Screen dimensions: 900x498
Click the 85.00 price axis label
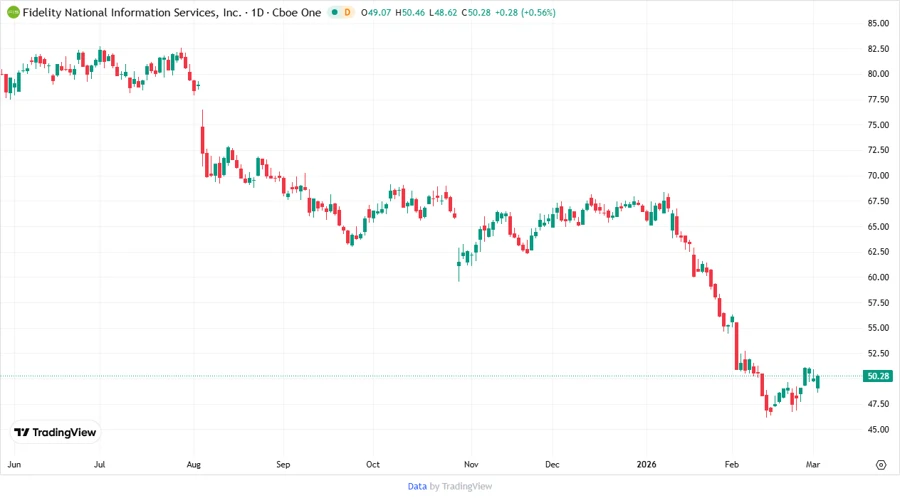878,24
